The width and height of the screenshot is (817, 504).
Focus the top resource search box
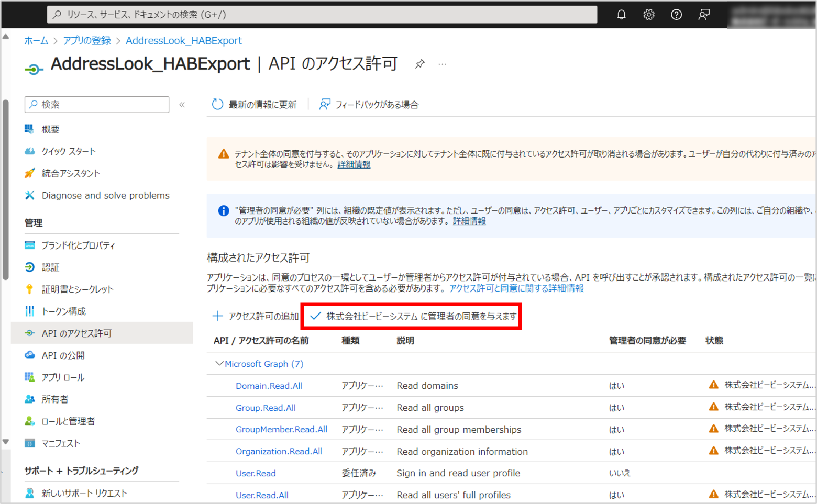pos(322,15)
